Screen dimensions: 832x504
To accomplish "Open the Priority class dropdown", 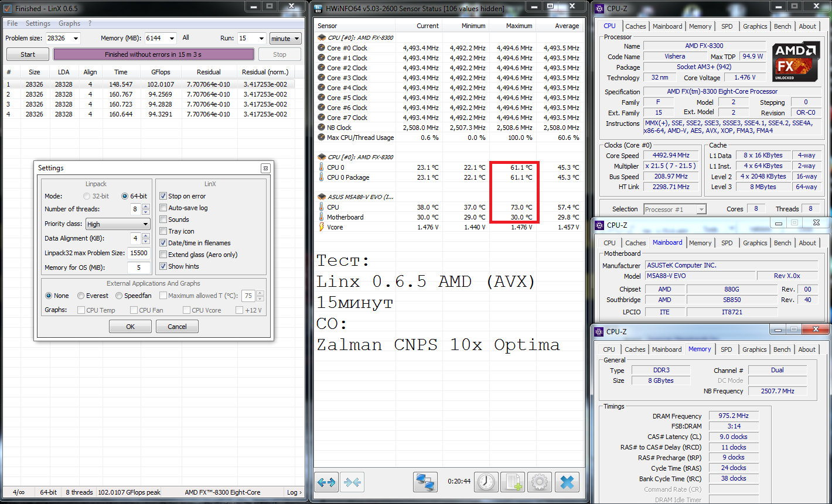I will (x=118, y=224).
